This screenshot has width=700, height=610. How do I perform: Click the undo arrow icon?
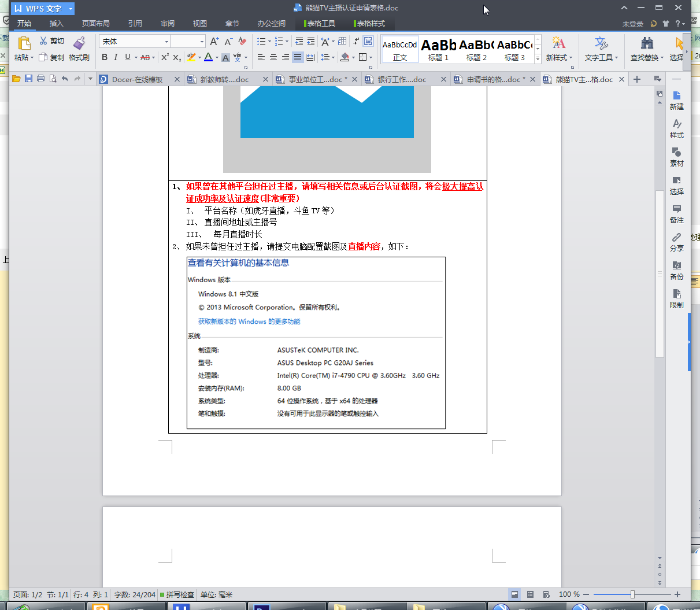(x=65, y=79)
